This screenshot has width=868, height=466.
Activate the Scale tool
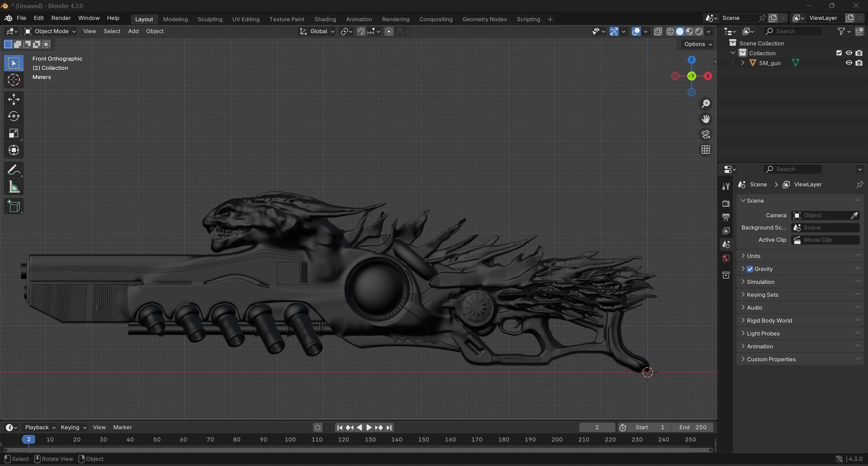(14, 133)
